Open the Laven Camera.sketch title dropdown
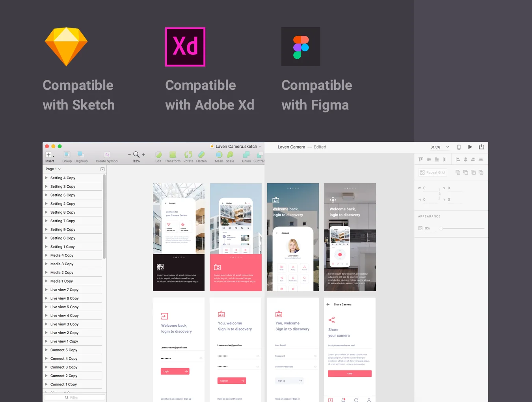Viewport: 532px width, 402px height. (260, 147)
